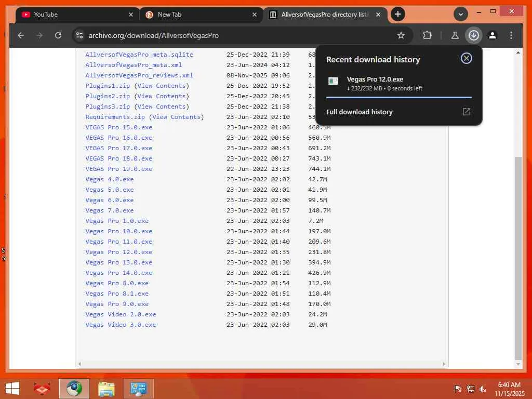Download Vegas 7.0.exe
The width and height of the screenshot is (532, 399).
tap(109, 210)
